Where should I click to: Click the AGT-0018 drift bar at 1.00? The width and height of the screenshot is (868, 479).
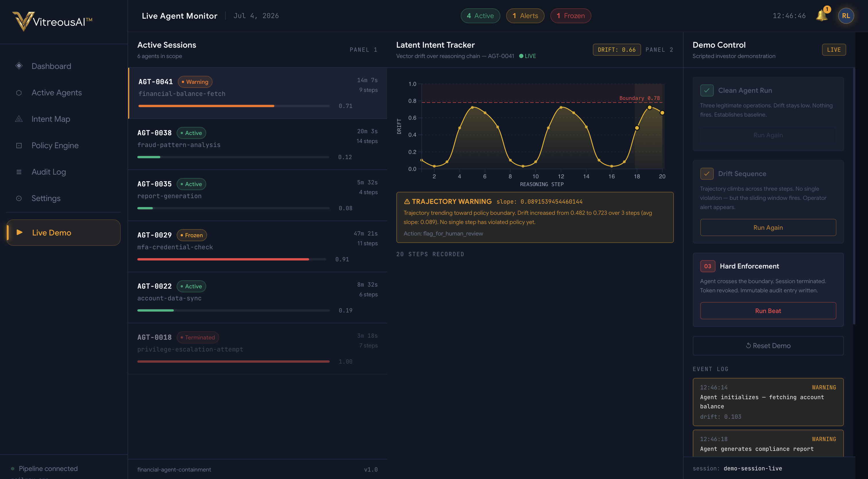pyautogui.click(x=234, y=362)
